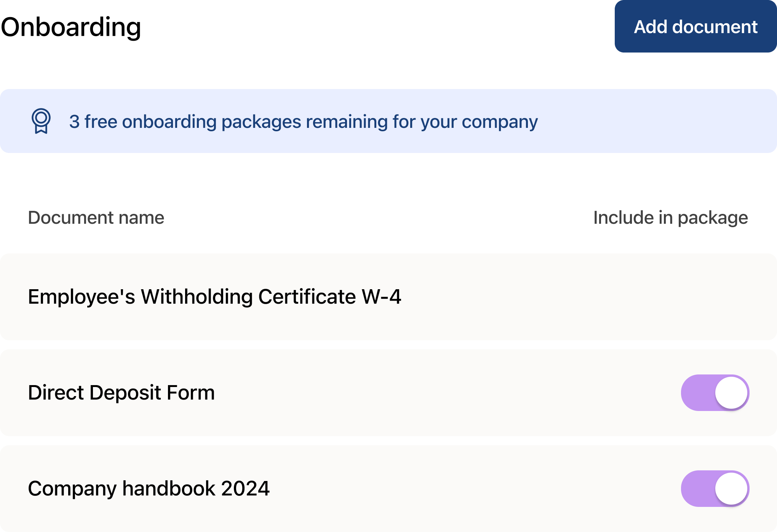Click the Document name column header
The image size is (777, 532).
96,218
